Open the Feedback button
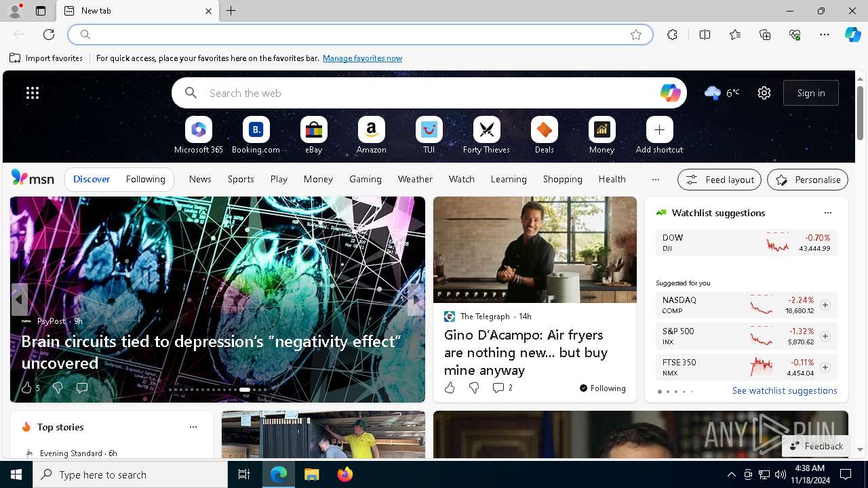 (x=816, y=446)
